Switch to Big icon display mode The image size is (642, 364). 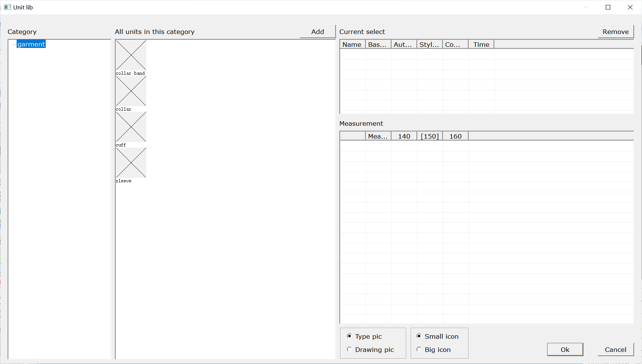click(419, 349)
